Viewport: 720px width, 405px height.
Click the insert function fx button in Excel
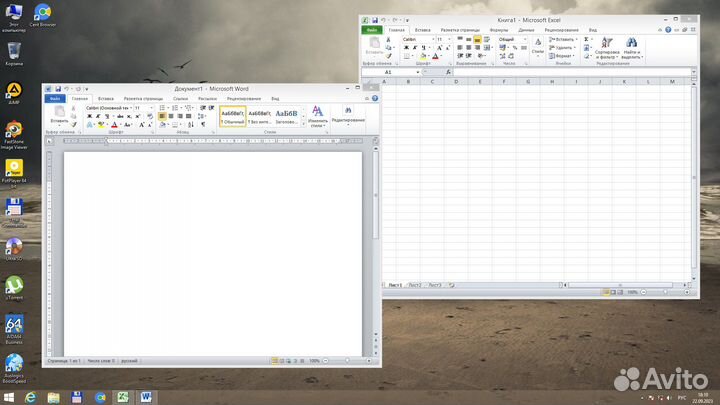click(448, 72)
